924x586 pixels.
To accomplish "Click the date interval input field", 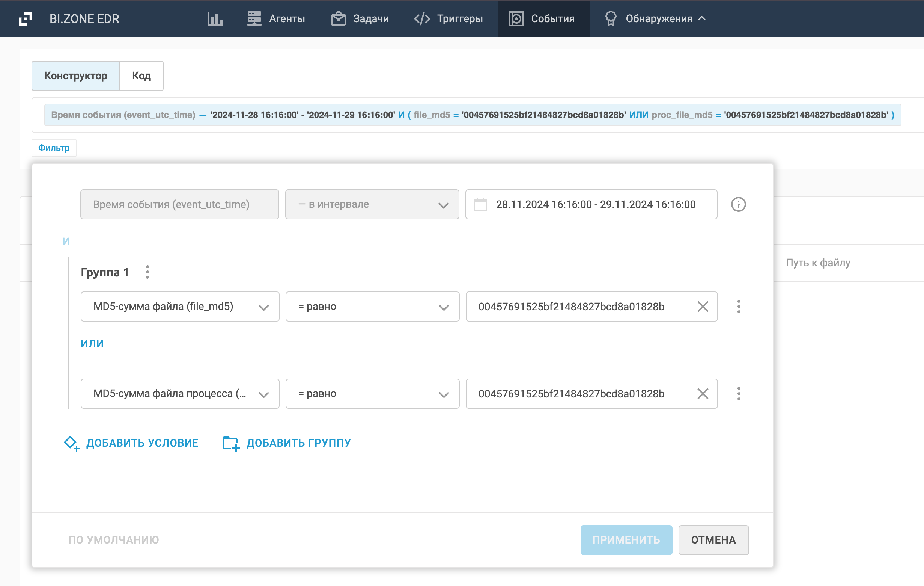I will tap(596, 204).
